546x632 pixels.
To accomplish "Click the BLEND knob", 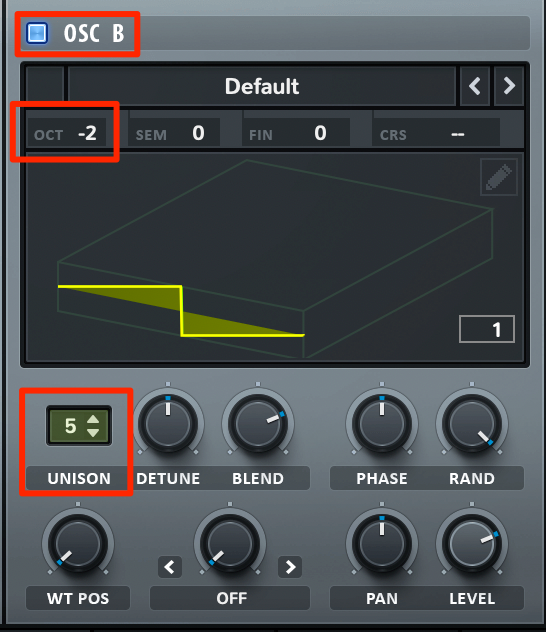I will [258, 424].
